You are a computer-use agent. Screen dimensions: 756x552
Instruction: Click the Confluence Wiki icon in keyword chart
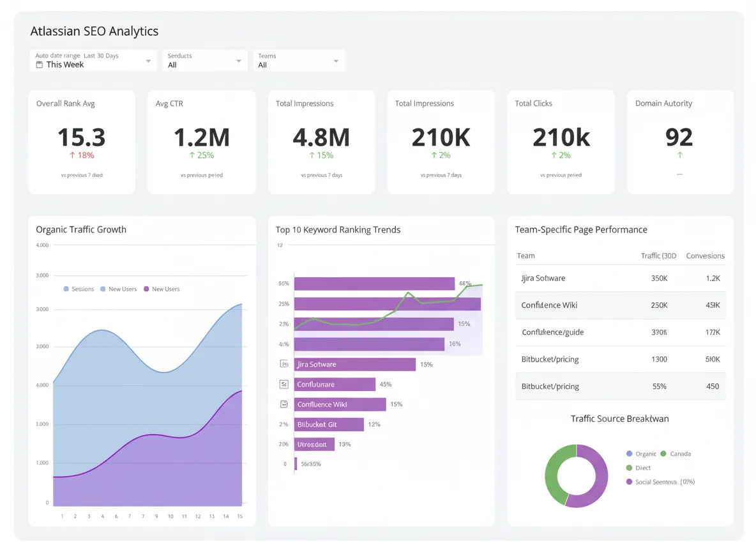tap(285, 404)
